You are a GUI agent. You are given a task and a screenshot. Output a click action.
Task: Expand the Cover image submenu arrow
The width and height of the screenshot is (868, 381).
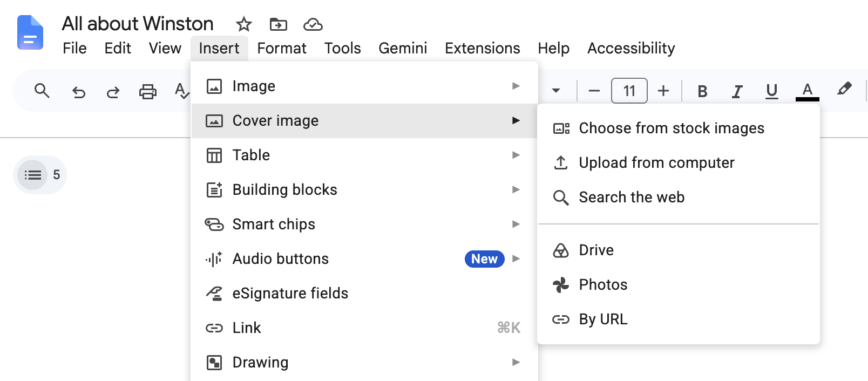tap(516, 120)
